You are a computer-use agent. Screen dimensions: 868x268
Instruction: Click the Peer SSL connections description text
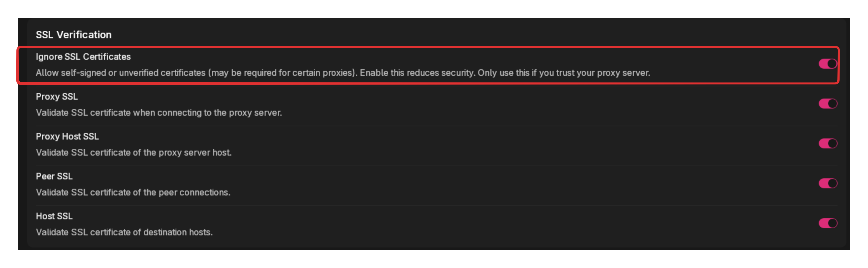tap(133, 192)
